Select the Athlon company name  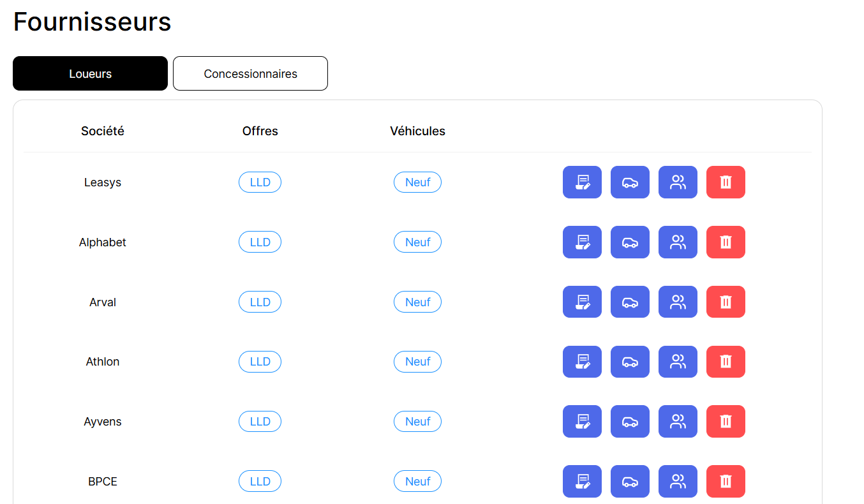(x=103, y=362)
